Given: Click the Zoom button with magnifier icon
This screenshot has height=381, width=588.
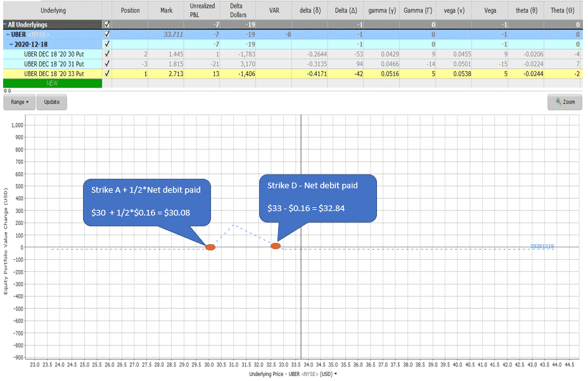Looking at the screenshot, I should click(x=565, y=102).
